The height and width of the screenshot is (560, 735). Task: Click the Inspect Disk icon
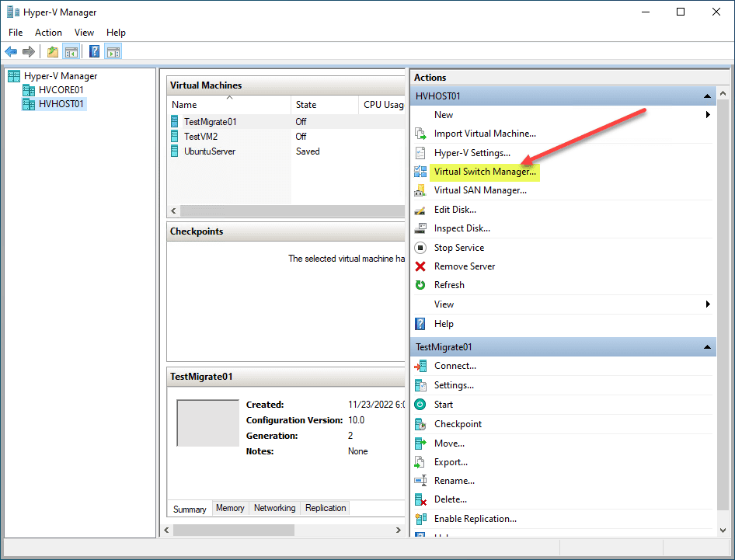point(420,228)
